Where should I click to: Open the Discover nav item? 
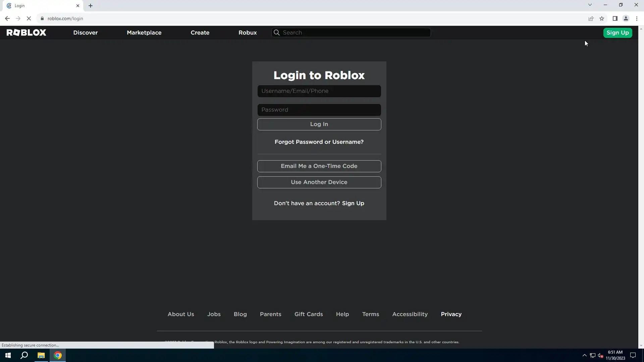[x=86, y=33]
